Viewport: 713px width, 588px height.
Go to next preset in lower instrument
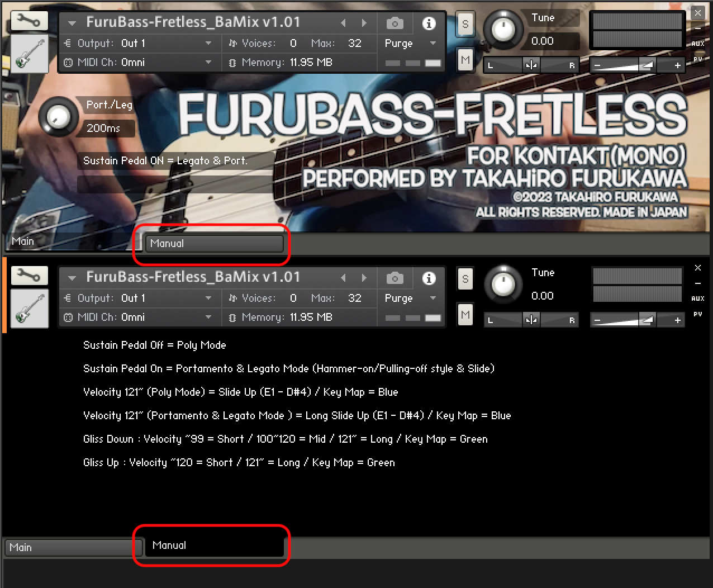click(x=364, y=278)
